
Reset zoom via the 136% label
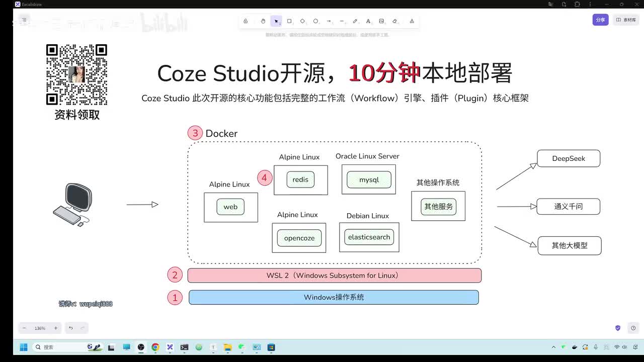click(x=40, y=328)
